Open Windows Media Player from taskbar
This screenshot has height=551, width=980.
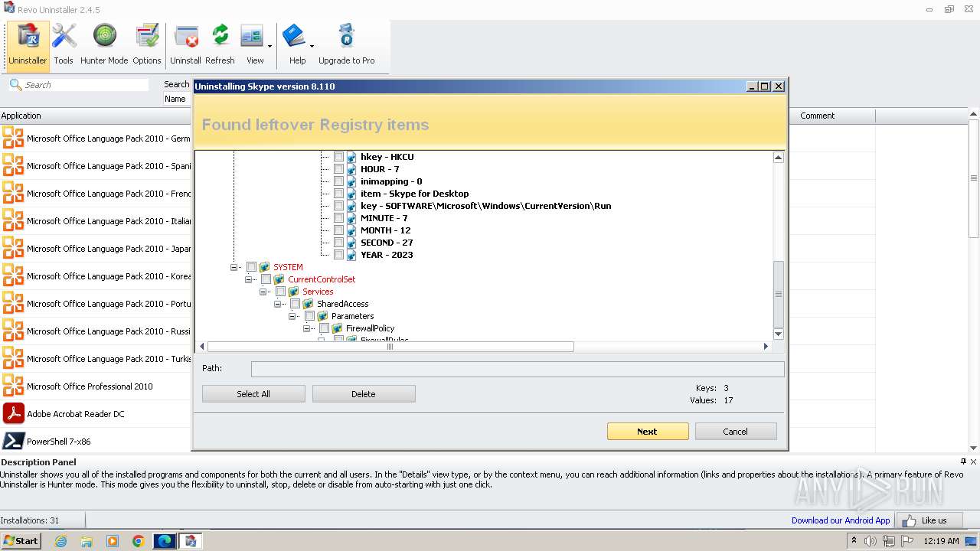(113, 541)
